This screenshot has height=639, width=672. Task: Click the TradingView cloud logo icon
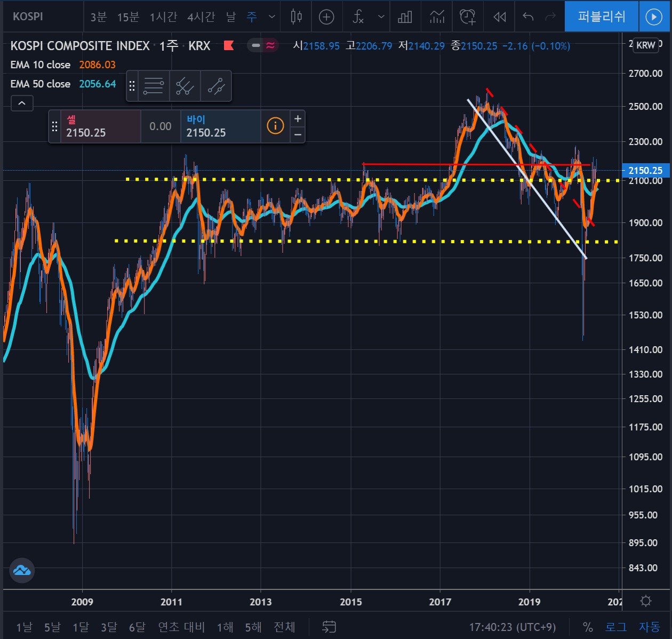pos(22,571)
